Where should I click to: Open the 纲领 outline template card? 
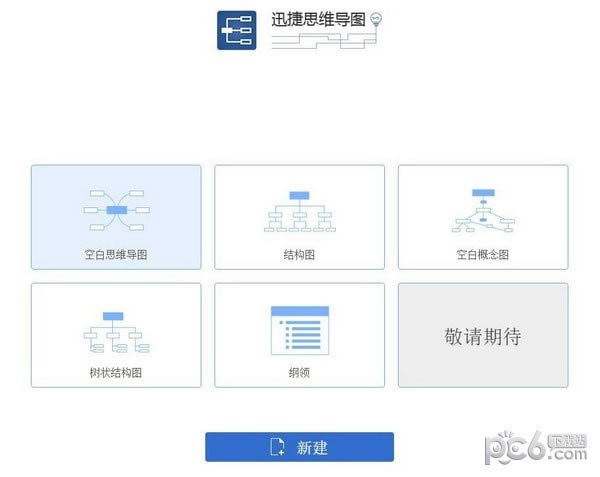click(300, 335)
